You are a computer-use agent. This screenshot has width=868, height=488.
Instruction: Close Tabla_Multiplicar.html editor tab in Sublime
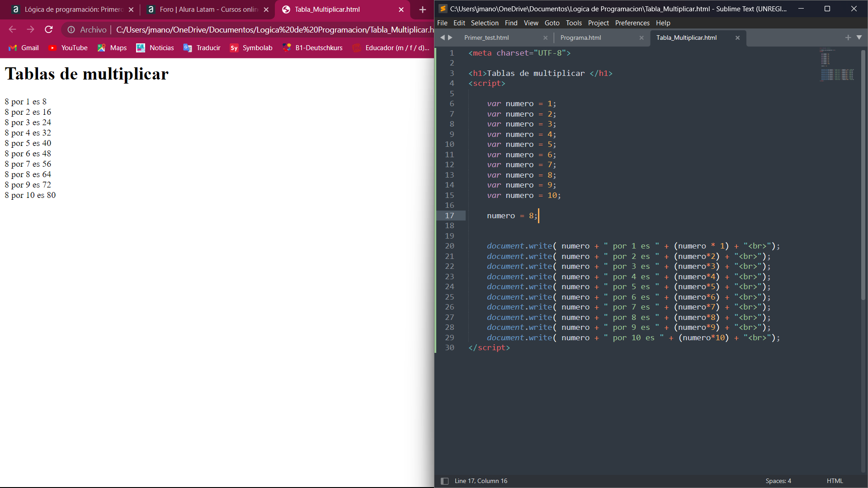tap(737, 38)
